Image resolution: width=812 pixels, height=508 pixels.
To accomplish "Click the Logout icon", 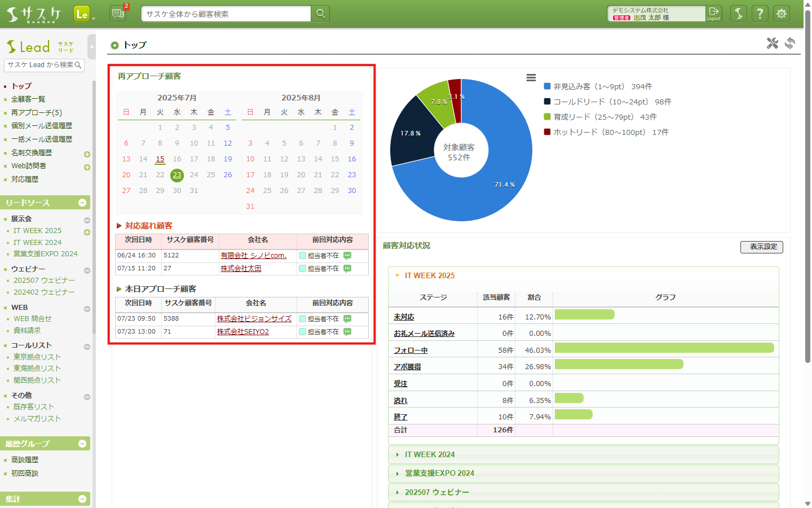I will tap(714, 13).
